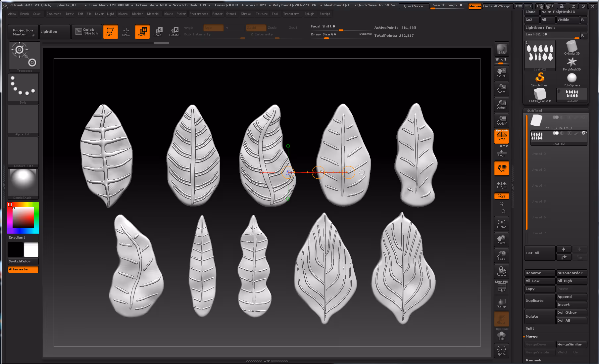Screen dimensions: 599x364
Task: Toggle Leaf-02 subtool eye visibility
Action: (x=583, y=133)
